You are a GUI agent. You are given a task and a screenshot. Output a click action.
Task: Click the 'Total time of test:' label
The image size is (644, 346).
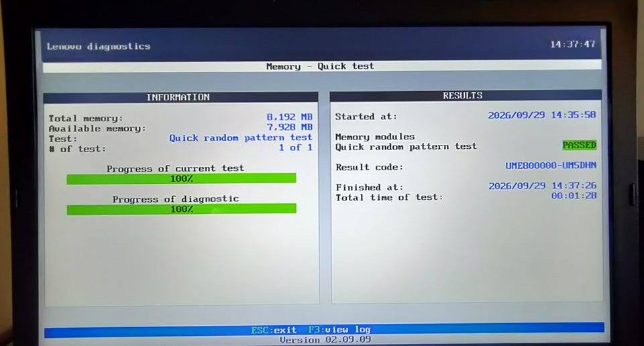point(389,197)
